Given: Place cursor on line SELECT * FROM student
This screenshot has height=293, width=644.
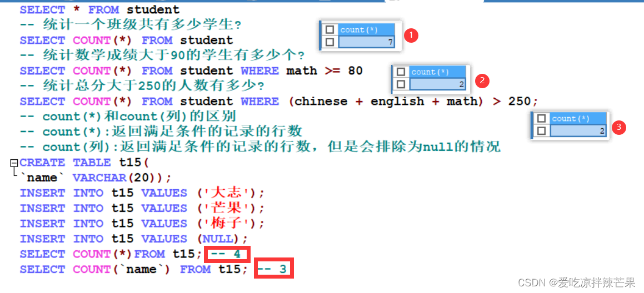Looking at the screenshot, I should tap(100, 9).
